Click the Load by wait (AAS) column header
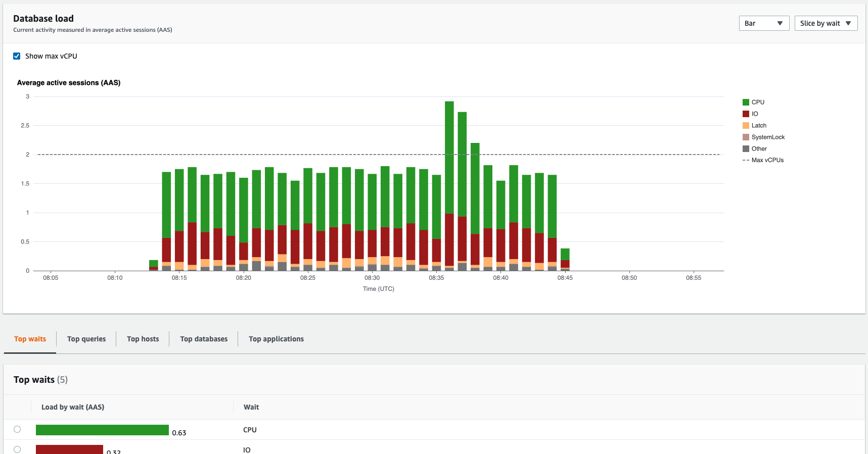 pyautogui.click(x=73, y=407)
